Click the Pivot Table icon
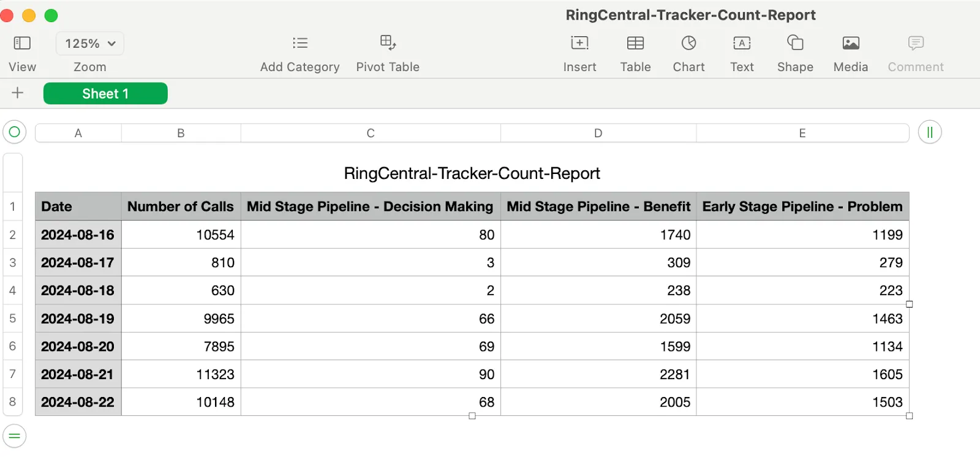This screenshot has height=457, width=980. (x=387, y=52)
